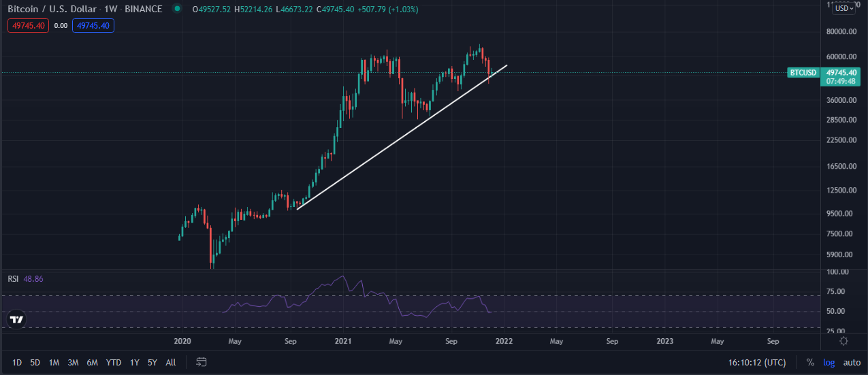Screen dimensions: 868x375
Task: Click the 12500.00 price axis label
Action: [x=841, y=191]
